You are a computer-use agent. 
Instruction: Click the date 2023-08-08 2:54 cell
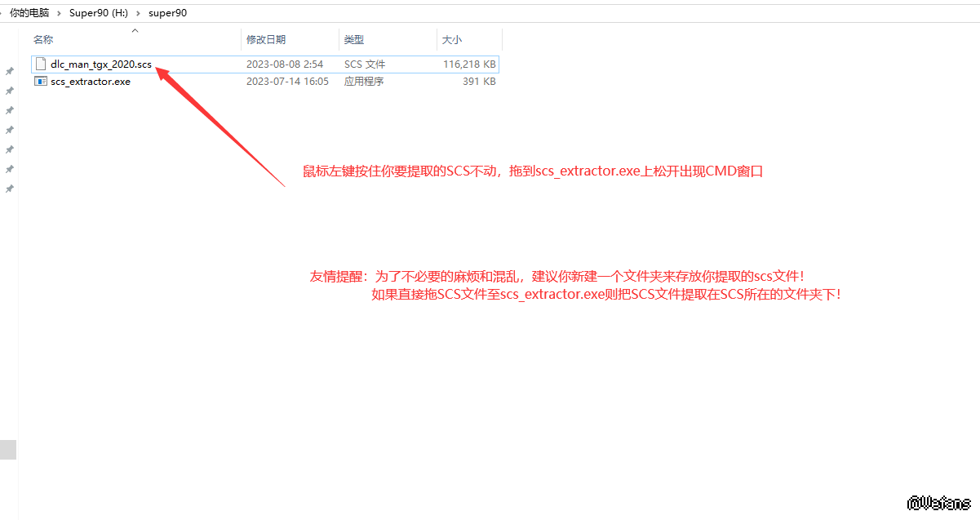pyautogui.click(x=285, y=64)
